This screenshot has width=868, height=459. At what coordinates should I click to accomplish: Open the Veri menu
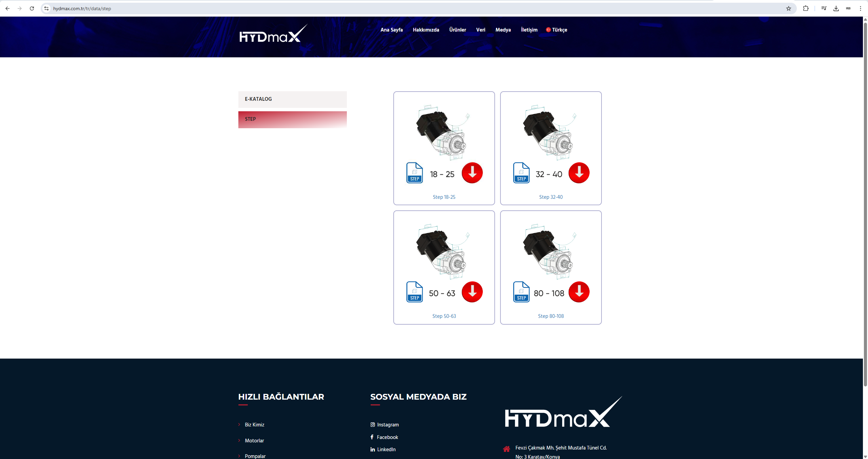[x=480, y=30]
